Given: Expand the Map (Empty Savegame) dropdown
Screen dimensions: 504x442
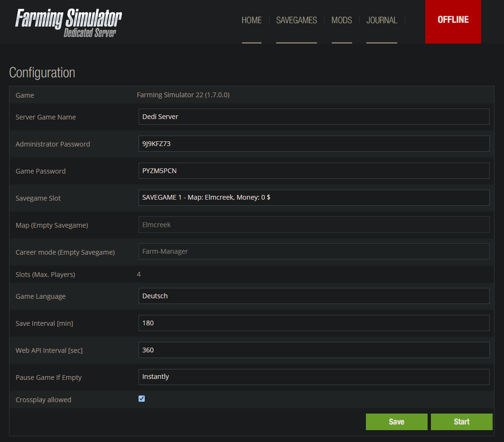Looking at the screenshot, I should (x=314, y=225).
